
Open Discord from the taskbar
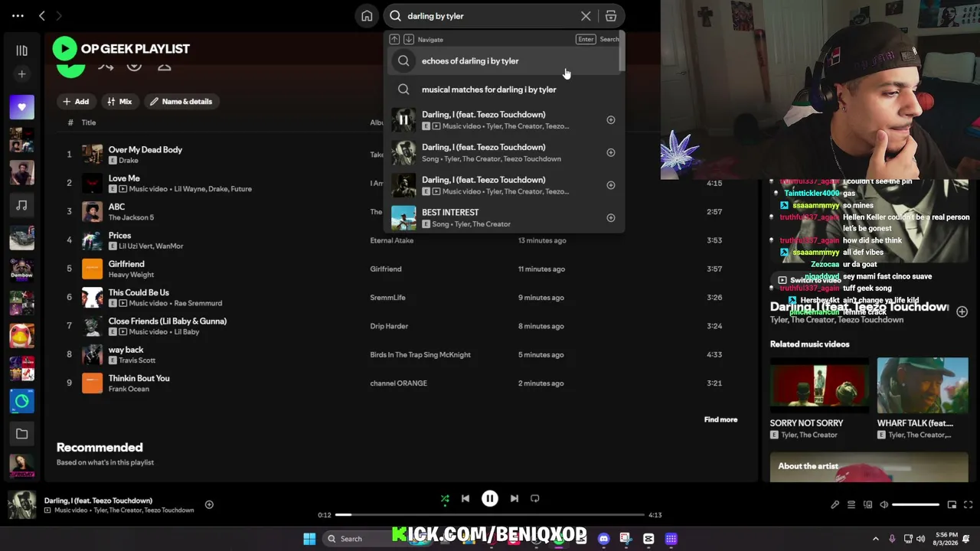(x=604, y=539)
